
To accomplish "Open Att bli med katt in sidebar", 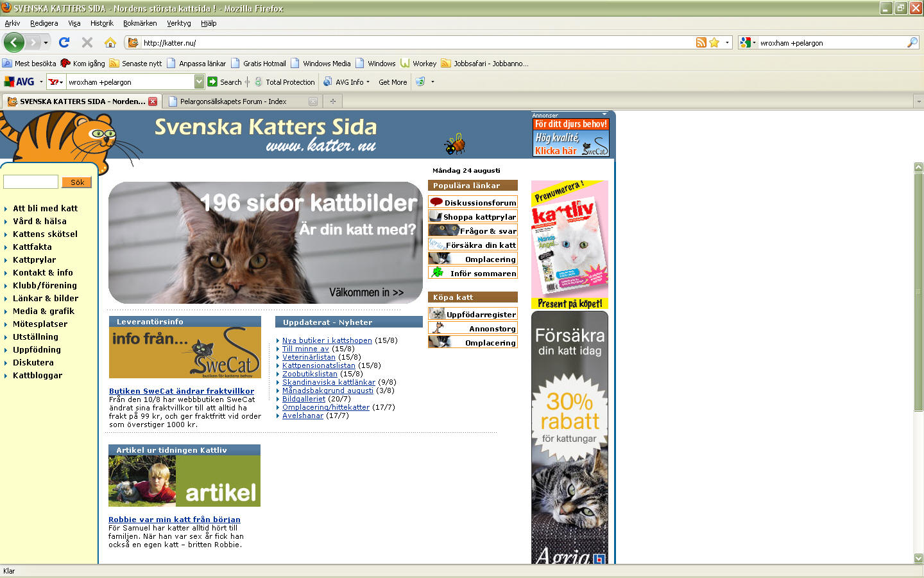I will 45,208.
